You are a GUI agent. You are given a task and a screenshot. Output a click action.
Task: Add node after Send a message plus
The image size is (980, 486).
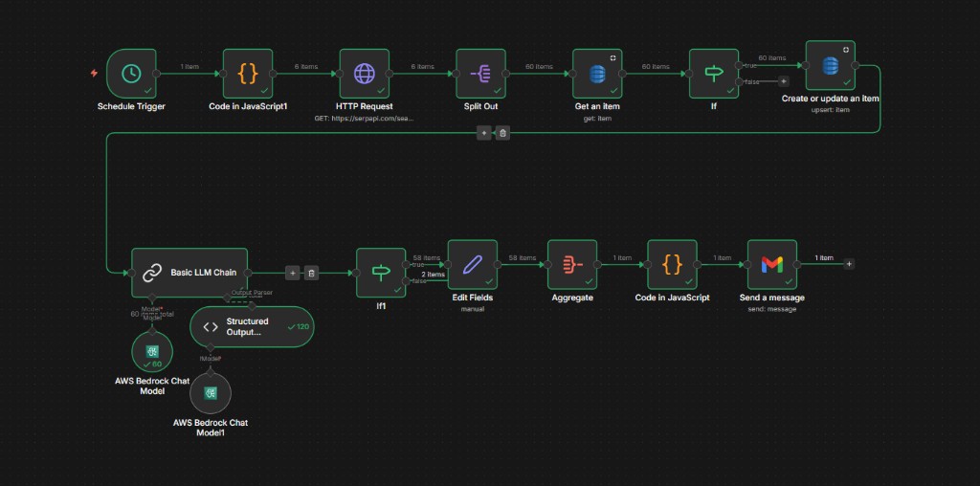click(x=849, y=264)
